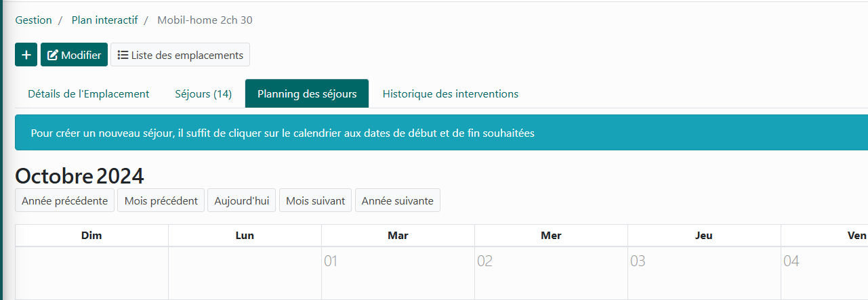Open Historique des interventions tab

[x=451, y=94]
